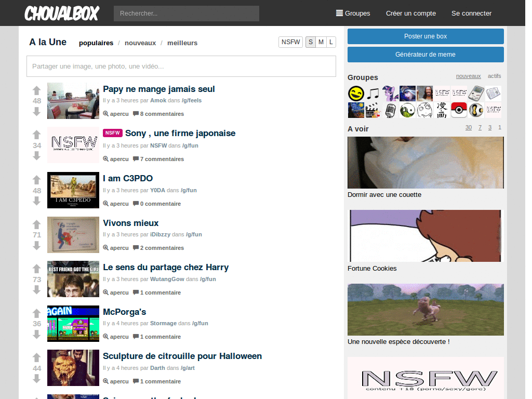The width and height of the screenshot is (532, 399).
Task: Click Se connecter in header
Action: click(x=471, y=13)
